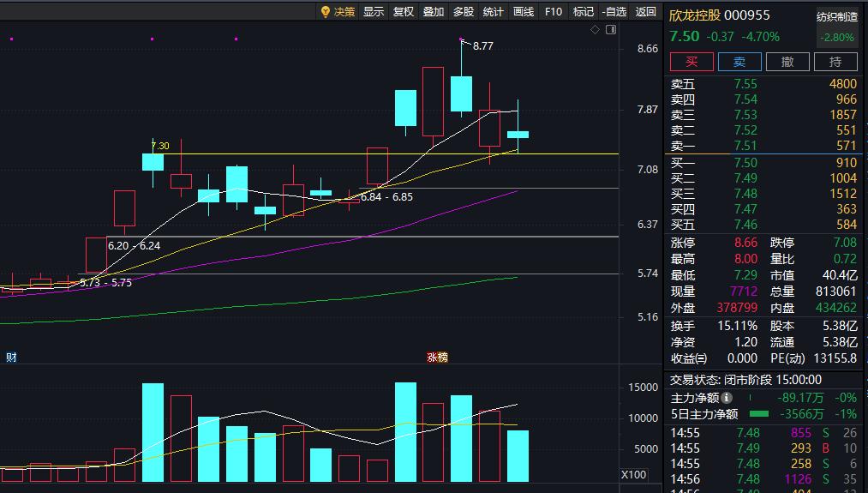Open the 多股 multi-stock view
Viewport: 868px width, 493px height.
pos(464,12)
